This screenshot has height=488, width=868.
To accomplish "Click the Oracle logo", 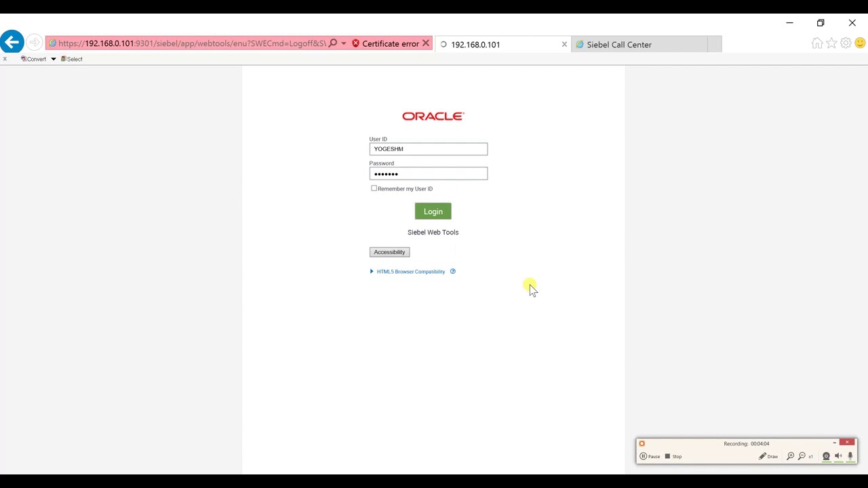I will 433,117.
